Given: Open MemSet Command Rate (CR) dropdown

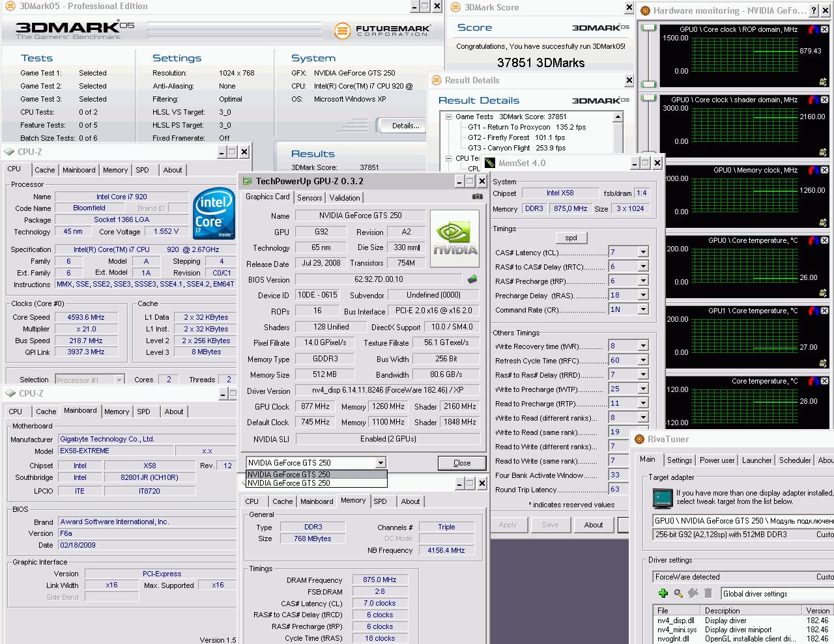Looking at the screenshot, I should click(x=643, y=309).
